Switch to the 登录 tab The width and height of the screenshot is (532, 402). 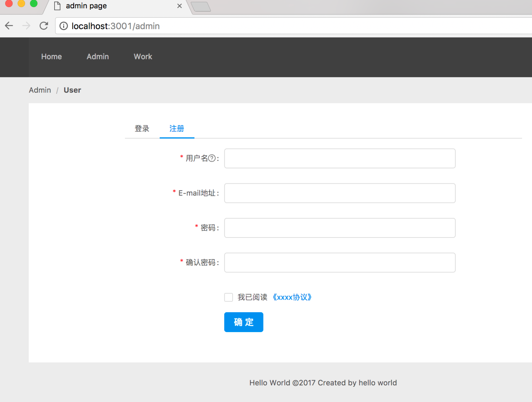click(142, 129)
